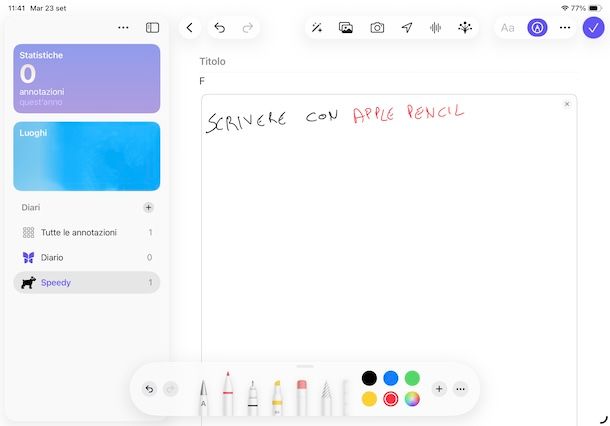The image size is (610, 426).
Task: Go back with the chevron arrow
Action: (189, 28)
